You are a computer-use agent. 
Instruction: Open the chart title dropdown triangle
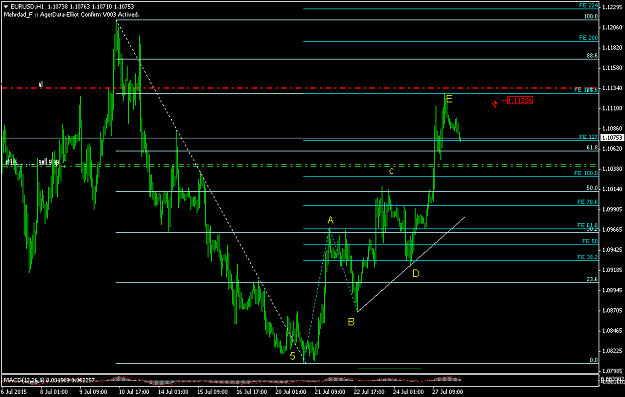click(6, 6)
